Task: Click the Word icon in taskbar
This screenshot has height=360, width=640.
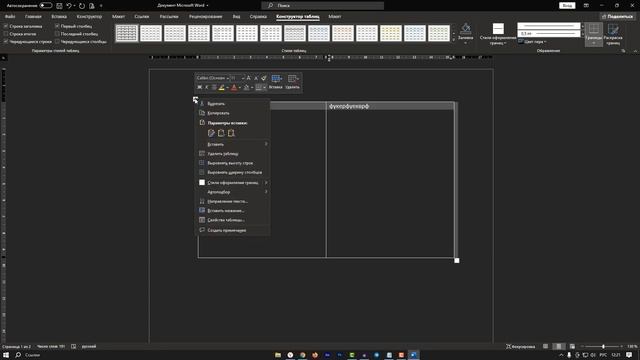Action: tap(413, 355)
